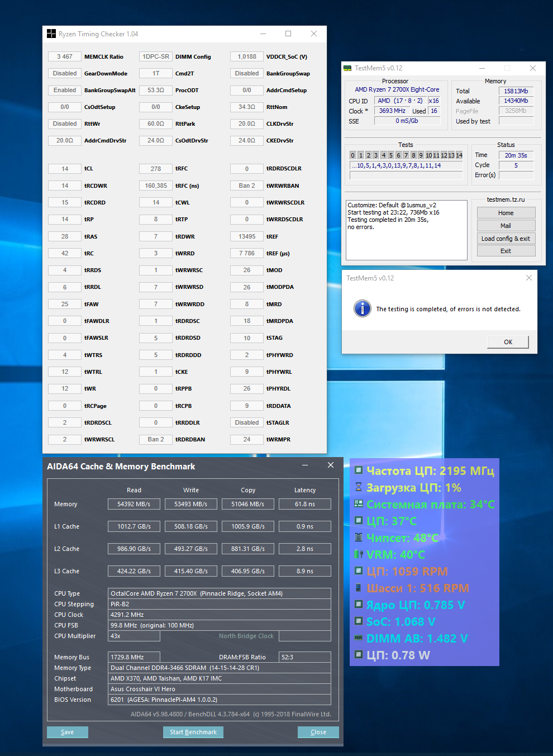Click the DIMM Config 1DPC-SR field
This screenshot has height=756, width=553.
156,56
